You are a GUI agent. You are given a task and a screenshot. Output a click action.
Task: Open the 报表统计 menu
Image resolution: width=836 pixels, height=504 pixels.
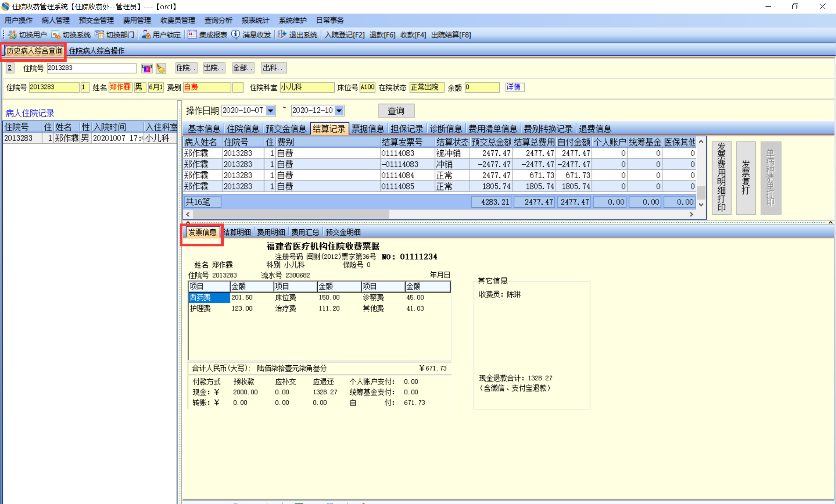255,20
